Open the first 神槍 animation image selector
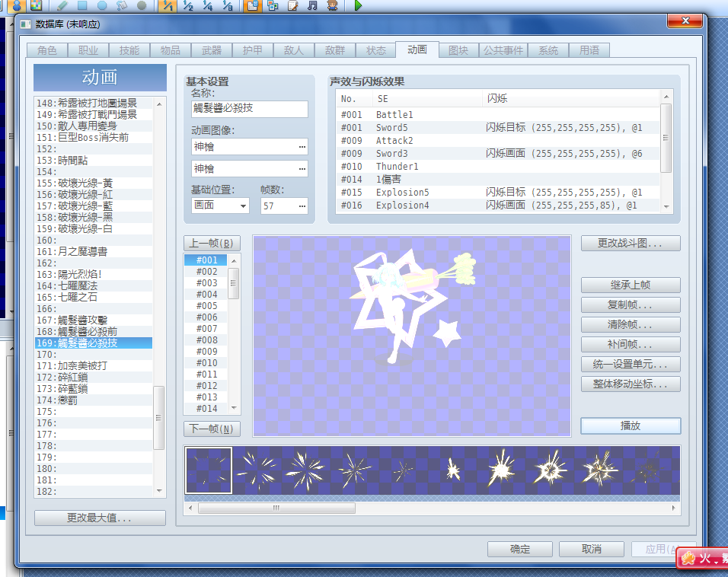The image size is (728, 577). (249, 147)
